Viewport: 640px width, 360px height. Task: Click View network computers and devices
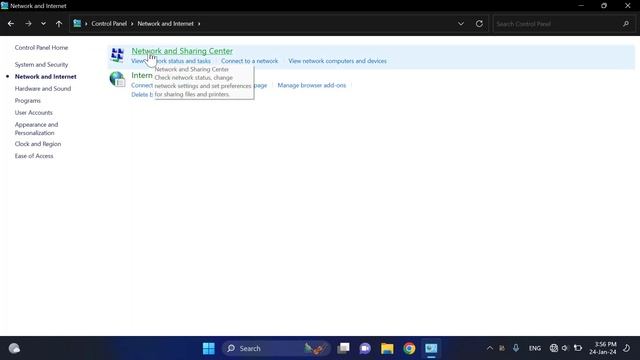click(337, 61)
